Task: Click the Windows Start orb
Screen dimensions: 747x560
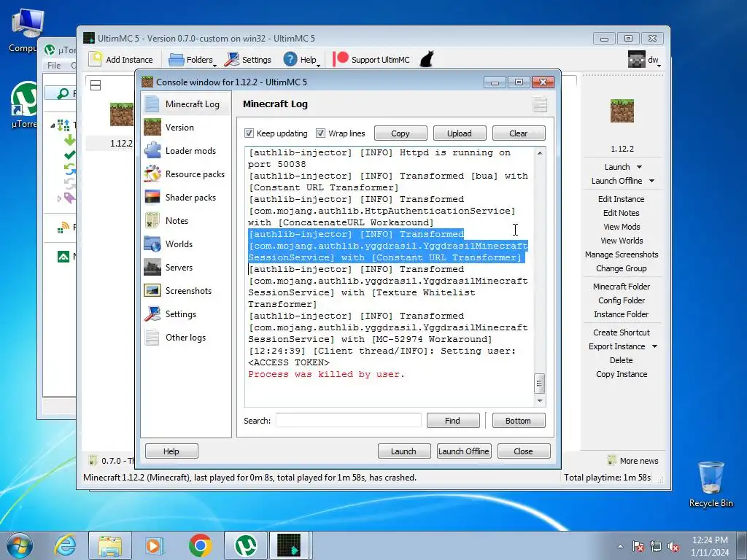Action: coord(20,545)
